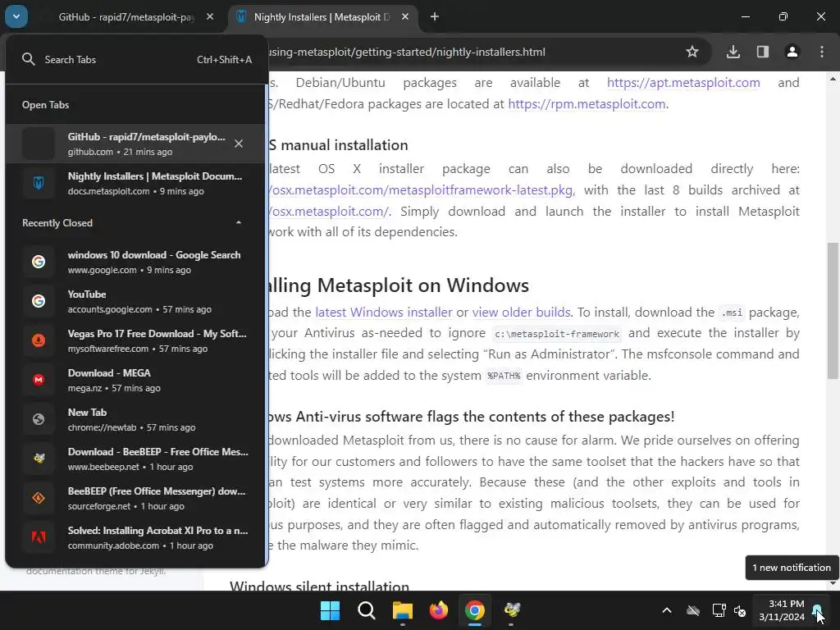The image size is (840, 630).
Task: Reopen the YouTube recently closed tab
Action: tap(136, 301)
